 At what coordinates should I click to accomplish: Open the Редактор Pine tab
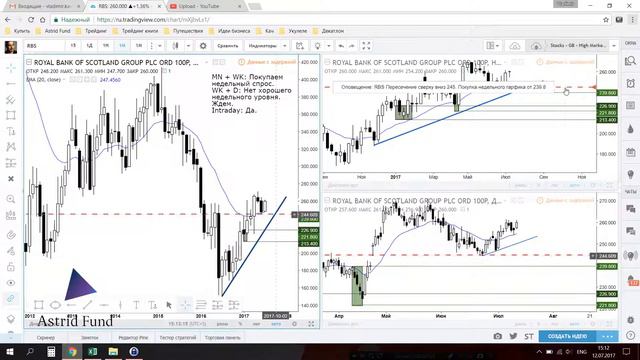click(x=133, y=338)
